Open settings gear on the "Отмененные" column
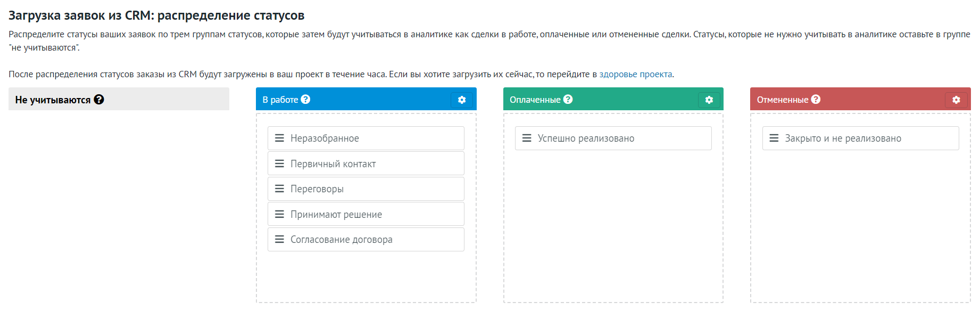 tap(957, 100)
